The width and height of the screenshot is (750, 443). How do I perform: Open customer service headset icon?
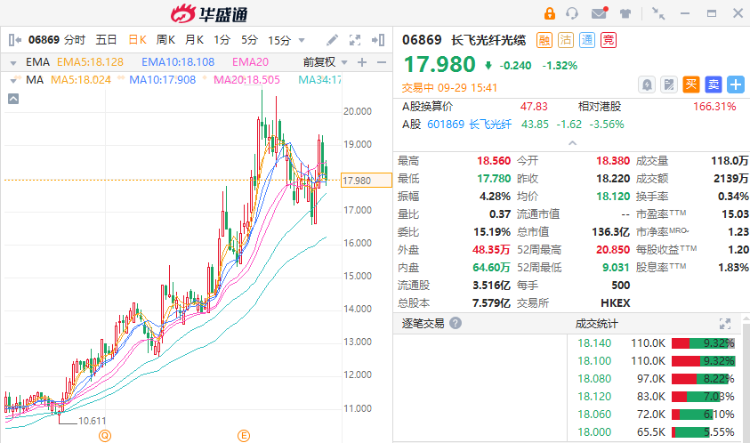click(x=572, y=13)
